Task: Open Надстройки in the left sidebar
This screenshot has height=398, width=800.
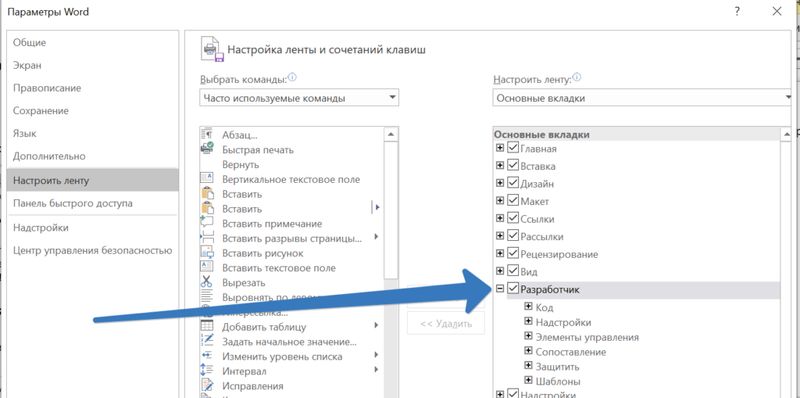Action: [93, 228]
